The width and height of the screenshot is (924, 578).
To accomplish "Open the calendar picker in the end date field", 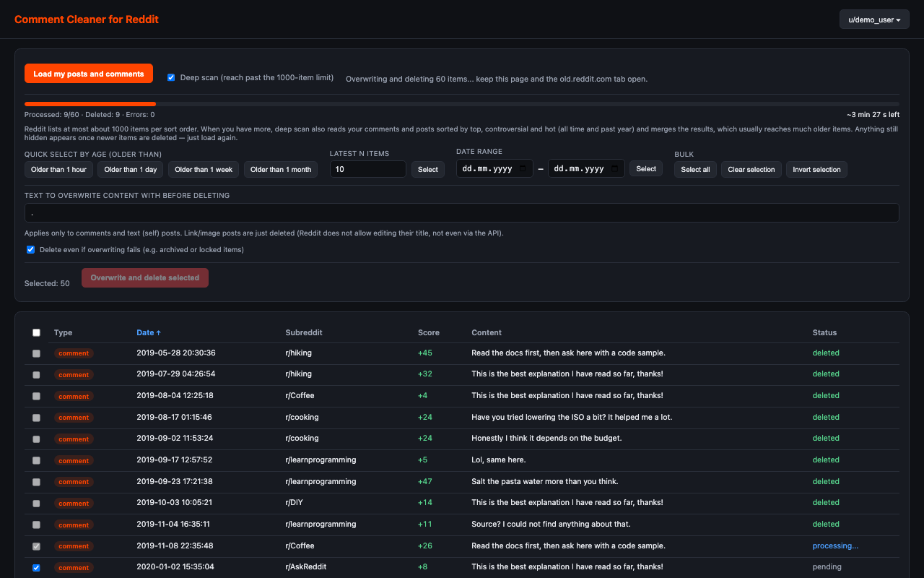I will pos(614,169).
